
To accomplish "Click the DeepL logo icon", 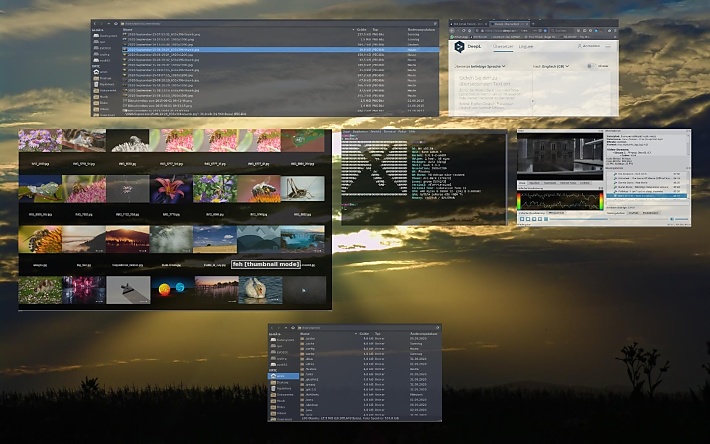I will pos(459,46).
